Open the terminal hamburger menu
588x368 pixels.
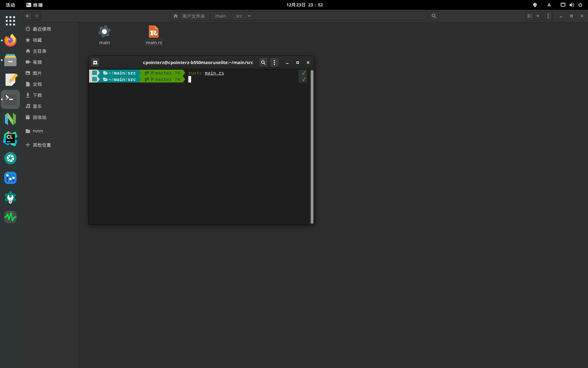point(274,63)
